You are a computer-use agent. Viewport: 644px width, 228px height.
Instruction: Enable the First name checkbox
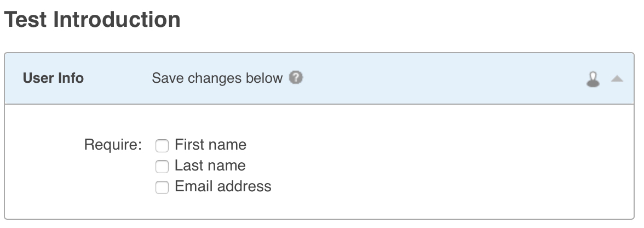pos(162,146)
